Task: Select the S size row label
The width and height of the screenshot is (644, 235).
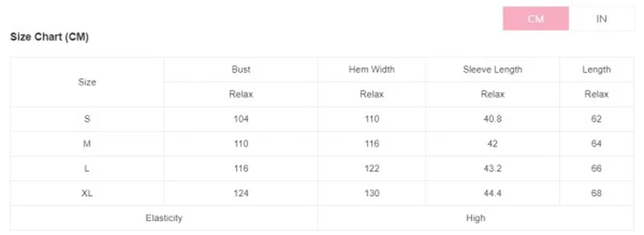Action: point(87,119)
